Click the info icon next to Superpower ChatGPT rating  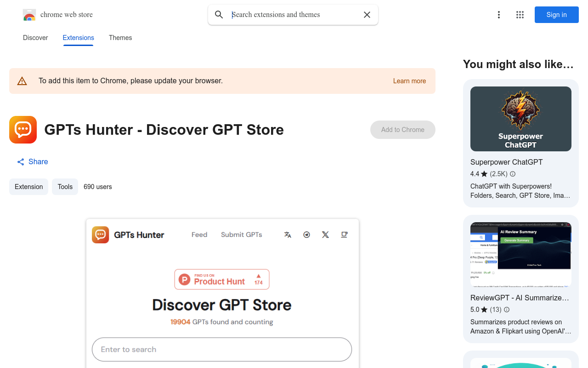click(x=512, y=174)
